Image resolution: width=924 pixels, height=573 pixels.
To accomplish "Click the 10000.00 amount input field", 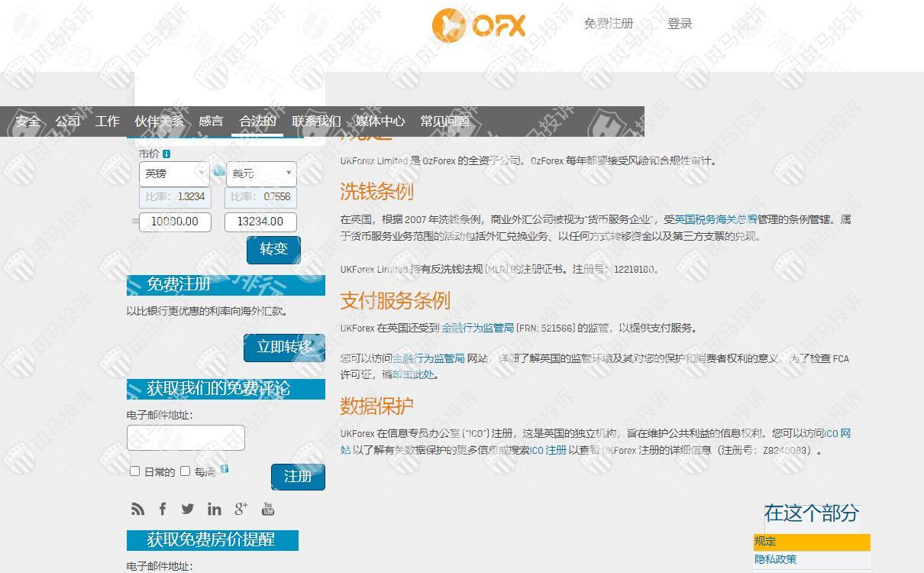I will [x=175, y=222].
